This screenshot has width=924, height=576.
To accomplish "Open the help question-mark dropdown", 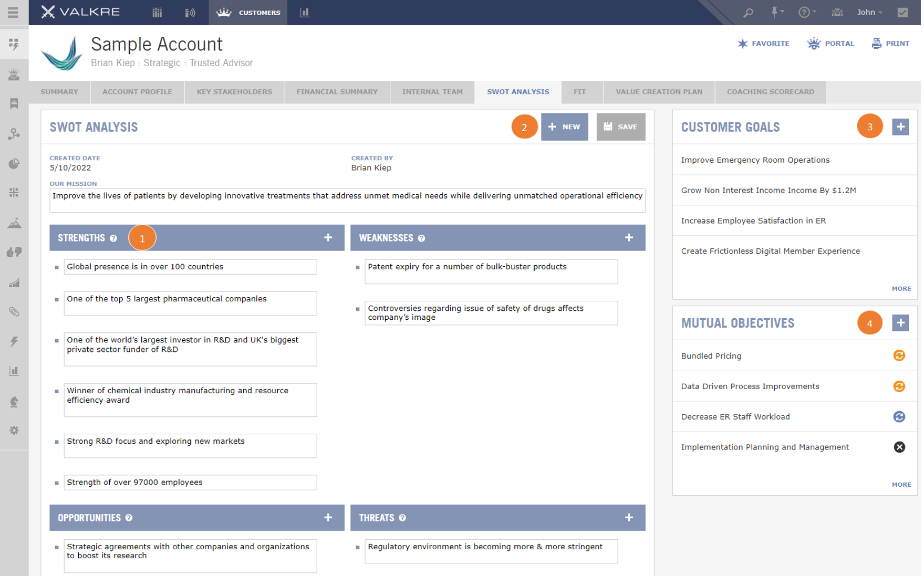I will click(807, 12).
